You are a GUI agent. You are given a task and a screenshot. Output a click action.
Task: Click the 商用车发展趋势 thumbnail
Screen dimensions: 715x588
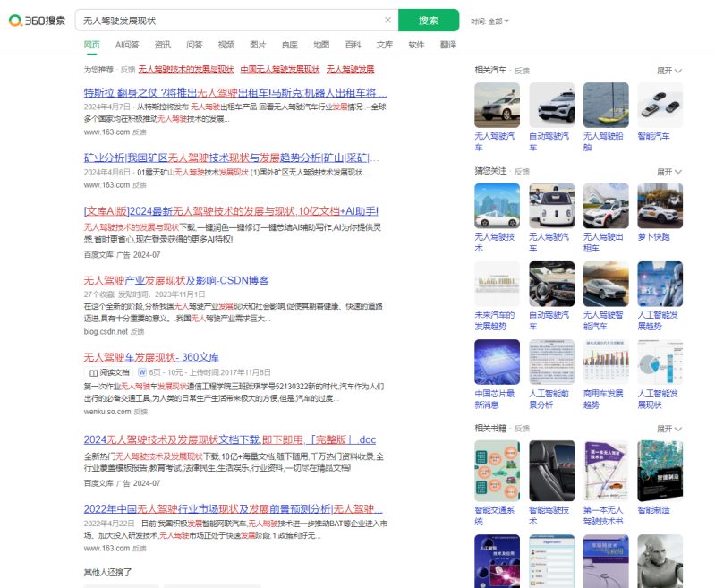606,362
